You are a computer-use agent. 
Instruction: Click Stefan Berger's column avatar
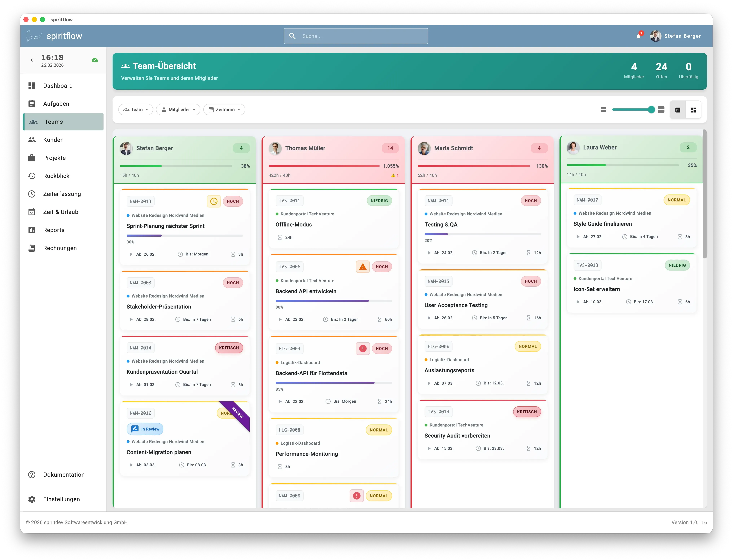point(126,148)
